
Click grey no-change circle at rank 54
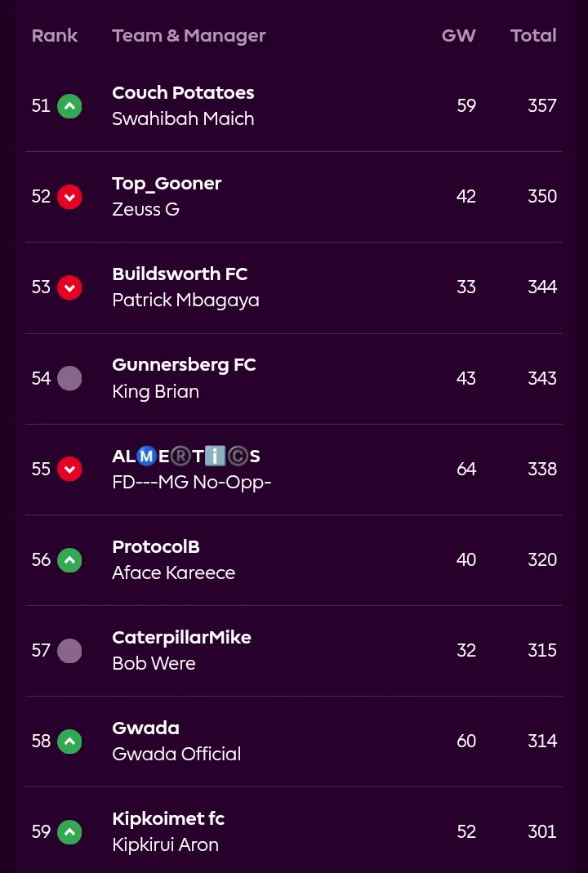(x=69, y=378)
